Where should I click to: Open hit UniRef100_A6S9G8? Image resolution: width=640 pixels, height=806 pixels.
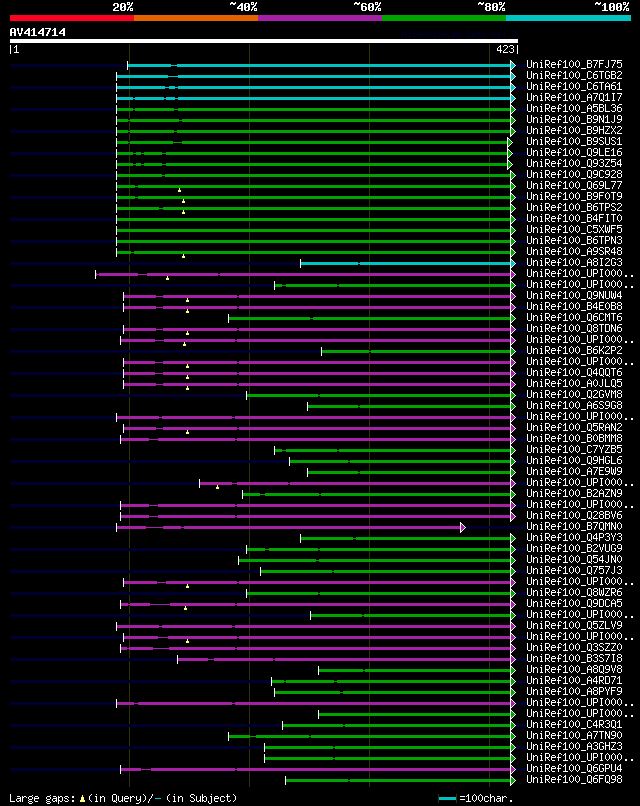point(574,406)
